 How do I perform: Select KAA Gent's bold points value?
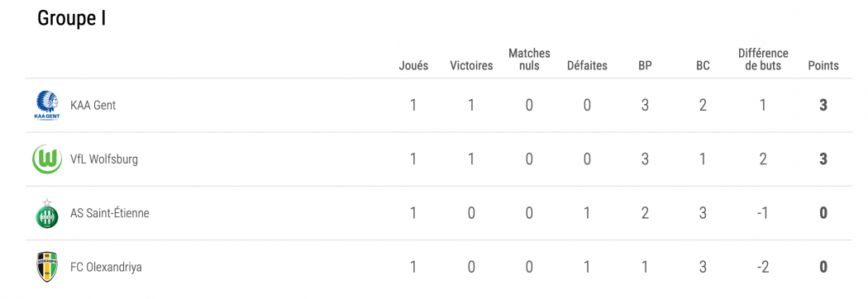pos(823,106)
